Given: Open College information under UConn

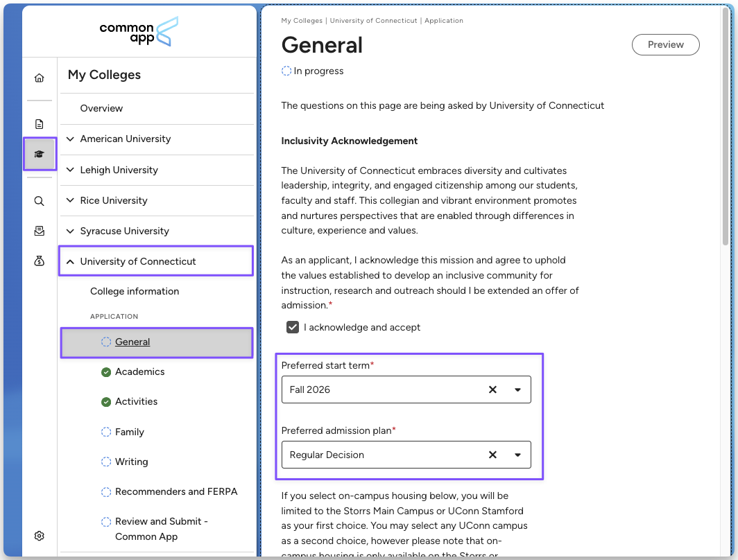Looking at the screenshot, I should [x=135, y=292].
